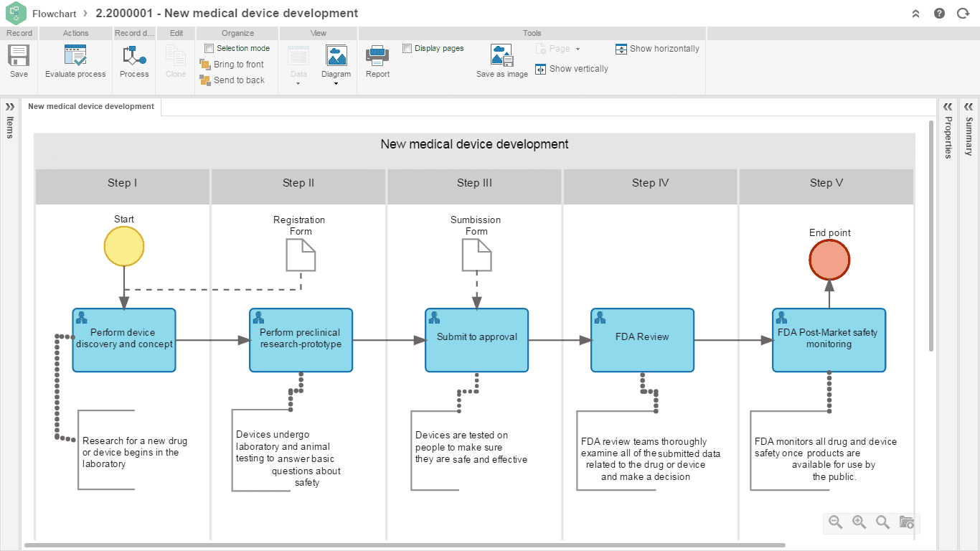This screenshot has width=980, height=551.
Task: Select Perform preclinical research-prototype task
Action: click(301, 340)
